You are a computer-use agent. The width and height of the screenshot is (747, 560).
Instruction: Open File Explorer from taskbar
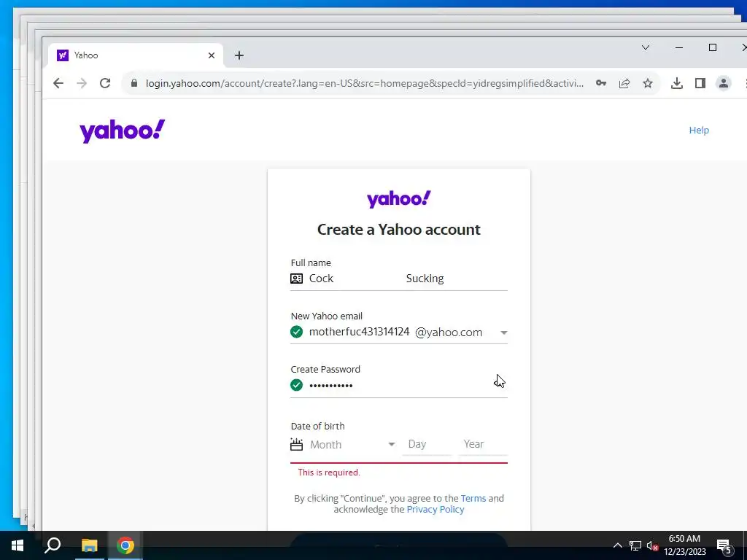click(89, 545)
